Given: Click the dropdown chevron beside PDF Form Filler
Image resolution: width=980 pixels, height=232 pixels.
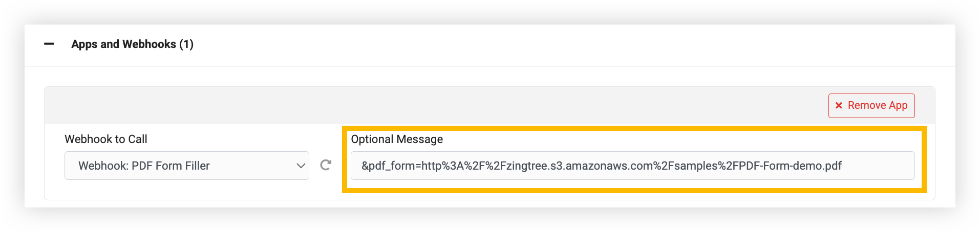Looking at the screenshot, I should (301, 166).
